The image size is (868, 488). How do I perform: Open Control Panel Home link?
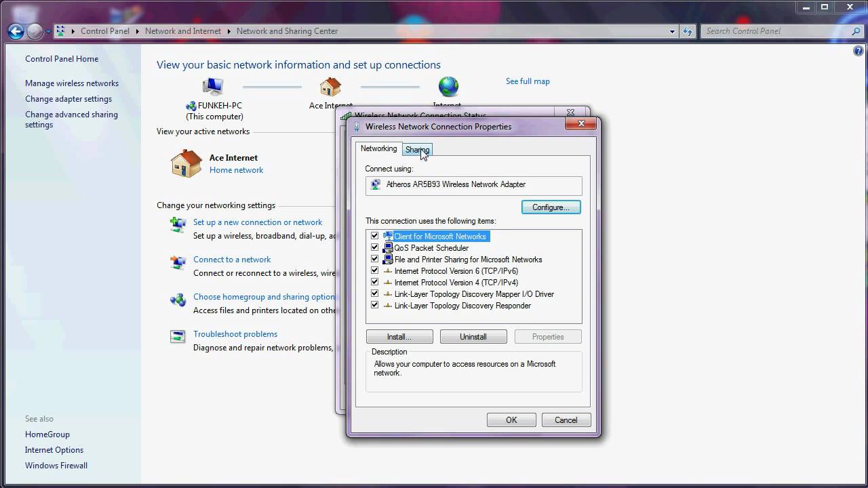click(62, 59)
